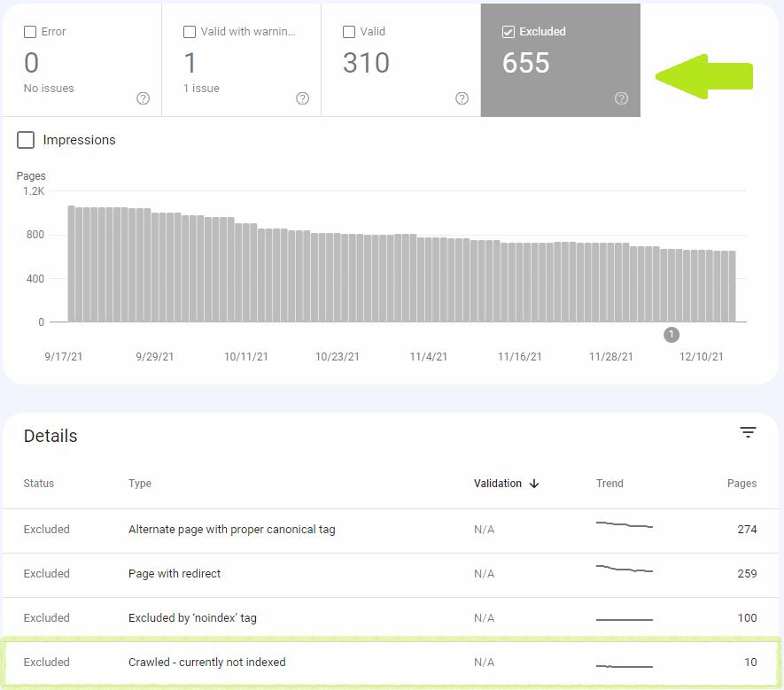Open 'Alternate page with proper canonical tag' row
This screenshot has height=690, width=784.
click(231, 530)
